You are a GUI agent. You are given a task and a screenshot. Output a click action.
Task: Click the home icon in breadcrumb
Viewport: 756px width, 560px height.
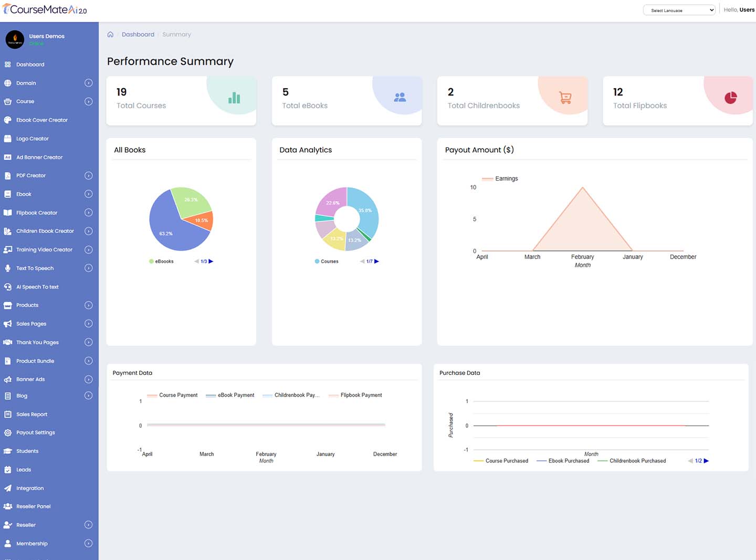click(110, 35)
